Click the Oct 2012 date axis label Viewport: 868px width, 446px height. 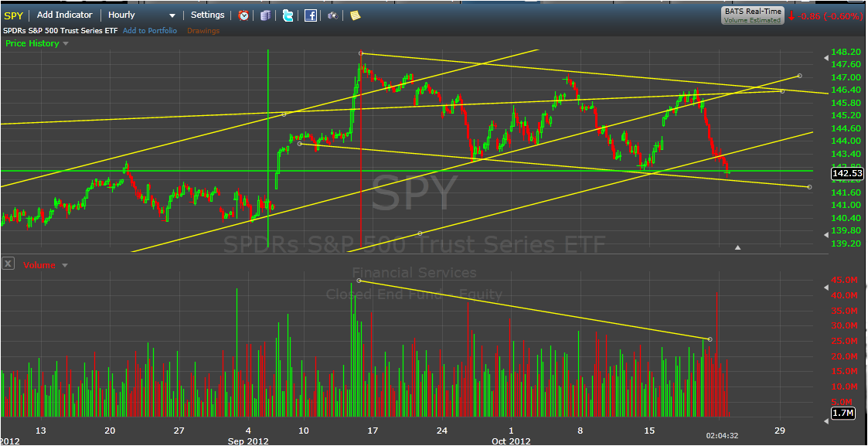(x=511, y=441)
